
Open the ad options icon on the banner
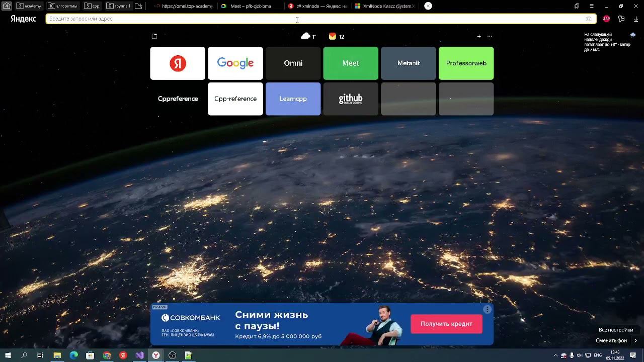tap(487, 310)
